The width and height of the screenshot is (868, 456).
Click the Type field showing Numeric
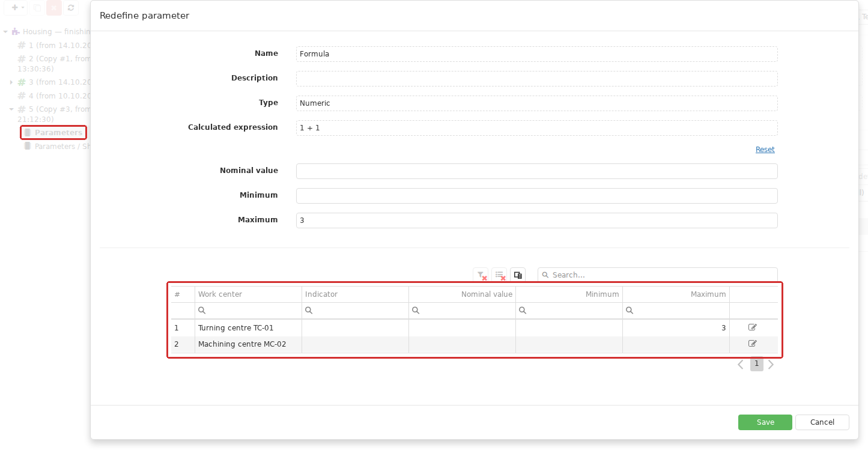(536, 103)
